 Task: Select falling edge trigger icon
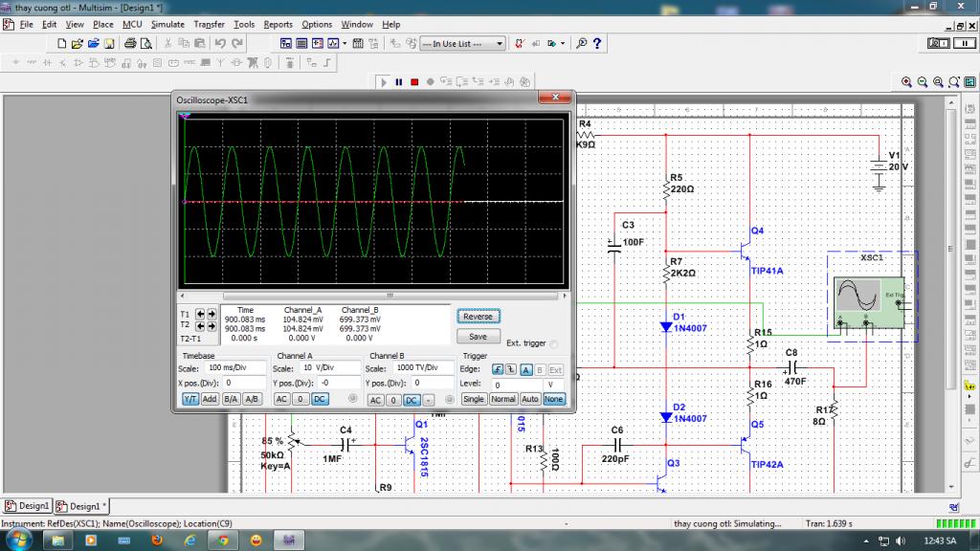point(511,370)
